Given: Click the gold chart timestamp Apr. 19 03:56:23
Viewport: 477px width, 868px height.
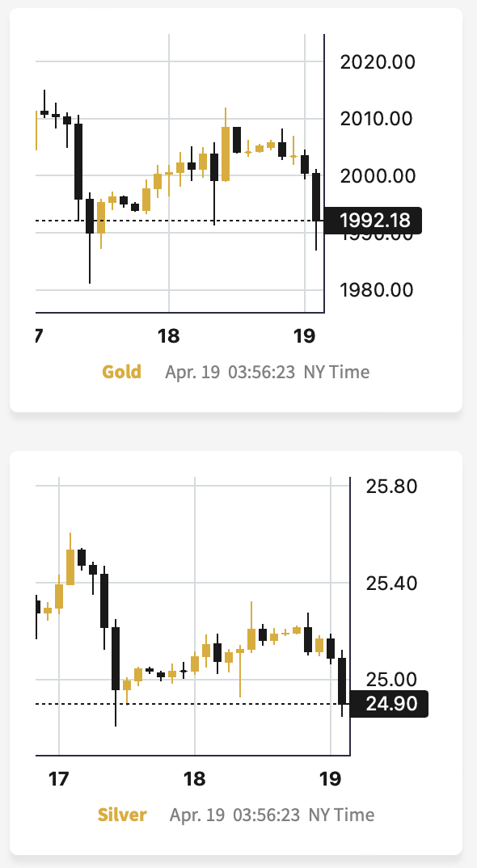Looking at the screenshot, I should point(230,372).
